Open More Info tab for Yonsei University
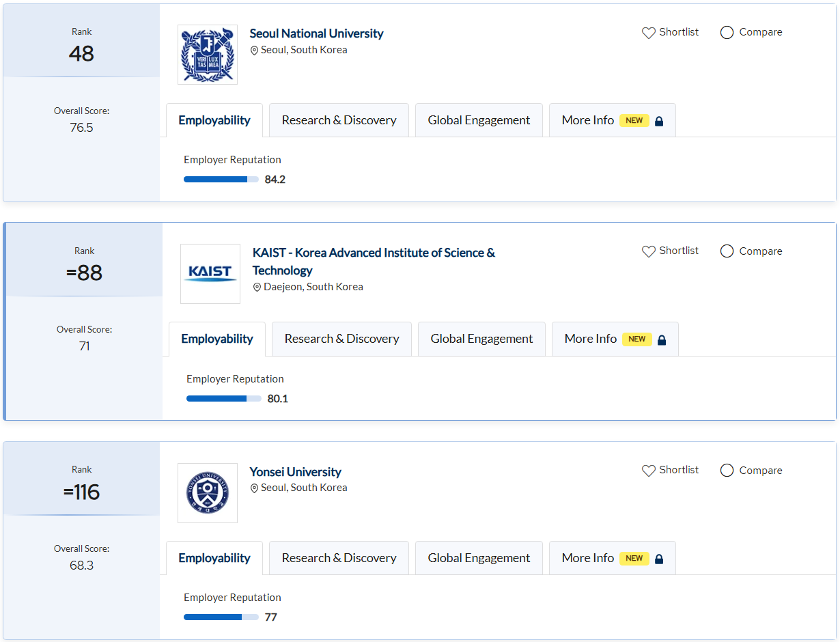The image size is (840, 642). pos(613,558)
